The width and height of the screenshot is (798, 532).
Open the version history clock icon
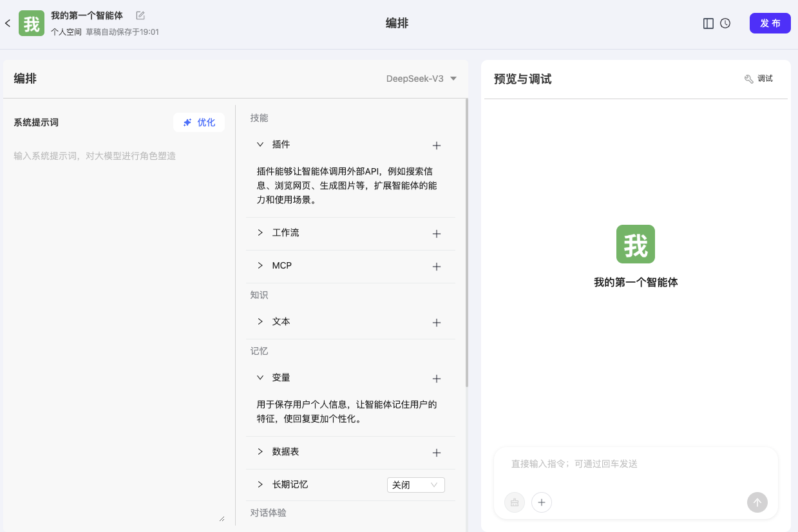[725, 23]
